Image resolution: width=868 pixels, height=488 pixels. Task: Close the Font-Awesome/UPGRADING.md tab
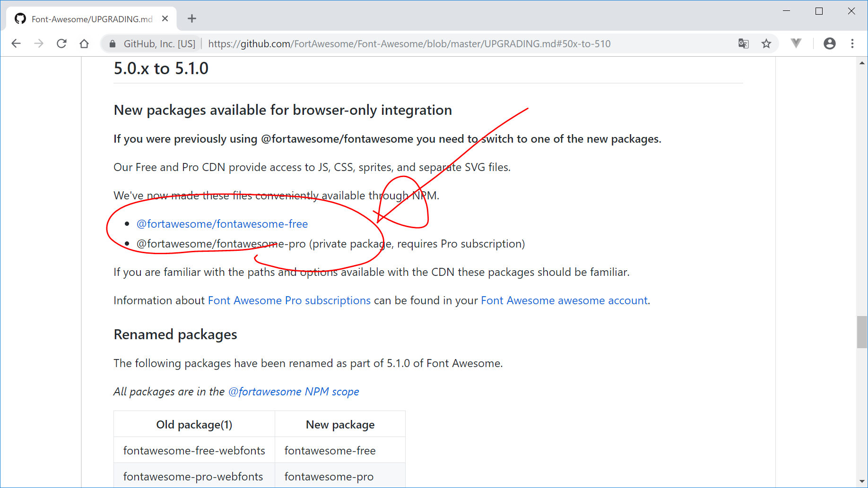pyautogui.click(x=165, y=19)
